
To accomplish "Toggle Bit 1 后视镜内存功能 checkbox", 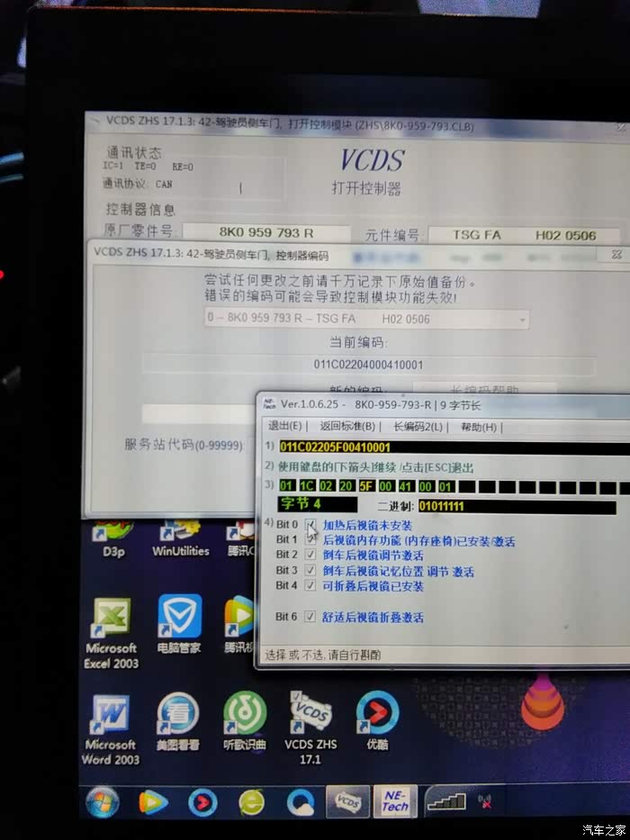I will (x=310, y=540).
